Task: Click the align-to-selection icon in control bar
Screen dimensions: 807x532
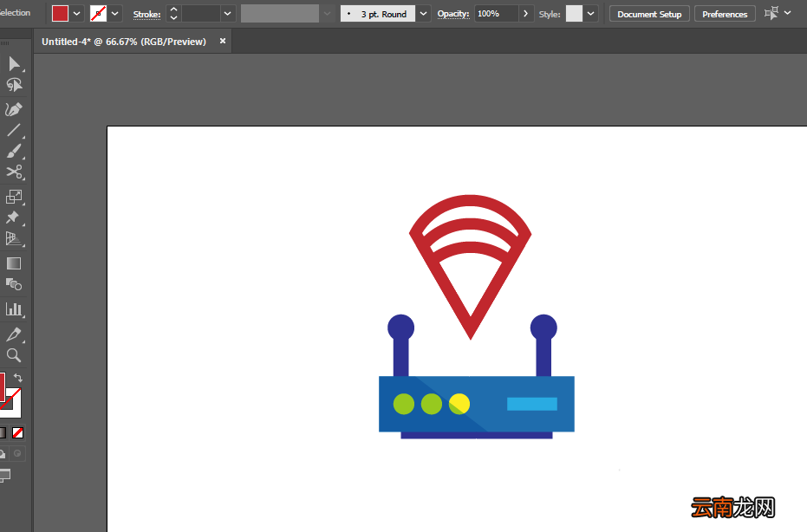Action: tap(771, 13)
